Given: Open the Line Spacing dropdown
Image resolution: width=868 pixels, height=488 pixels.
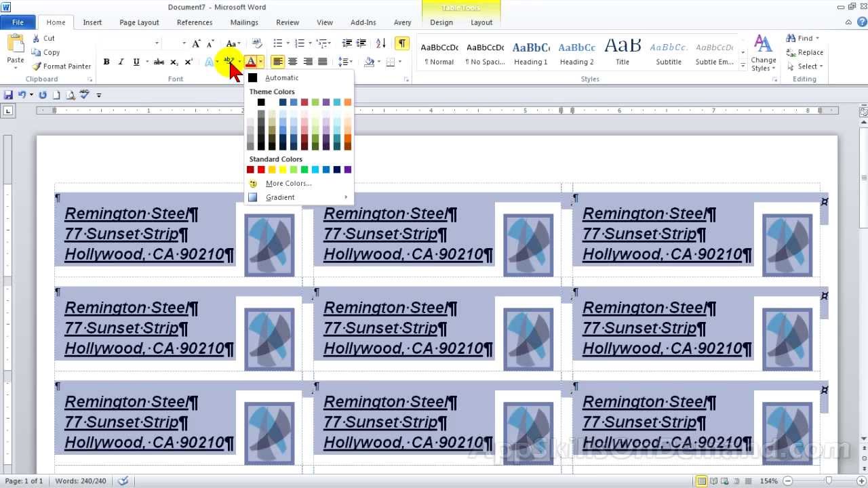Looking at the screenshot, I should pos(346,62).
